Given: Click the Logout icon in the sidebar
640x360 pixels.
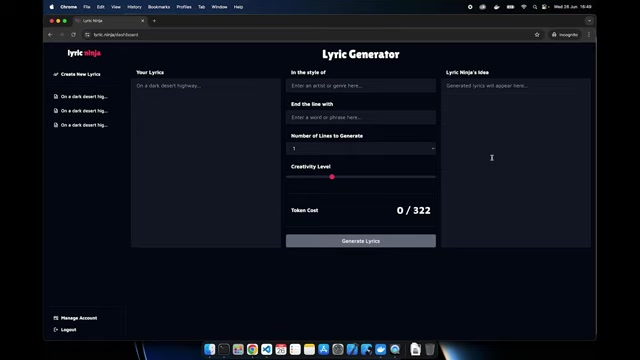Looking at the screenshot, I should pyautogui.click(x=56, y=330).
